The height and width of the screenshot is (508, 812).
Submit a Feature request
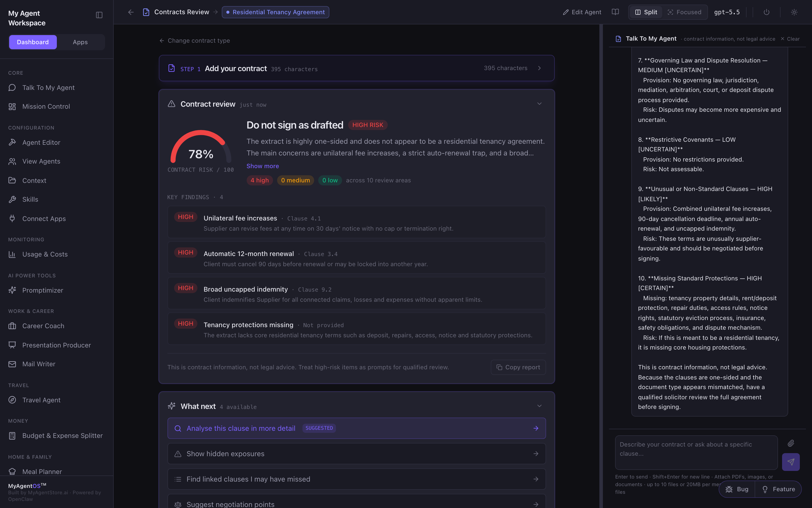tap(779, 489)
